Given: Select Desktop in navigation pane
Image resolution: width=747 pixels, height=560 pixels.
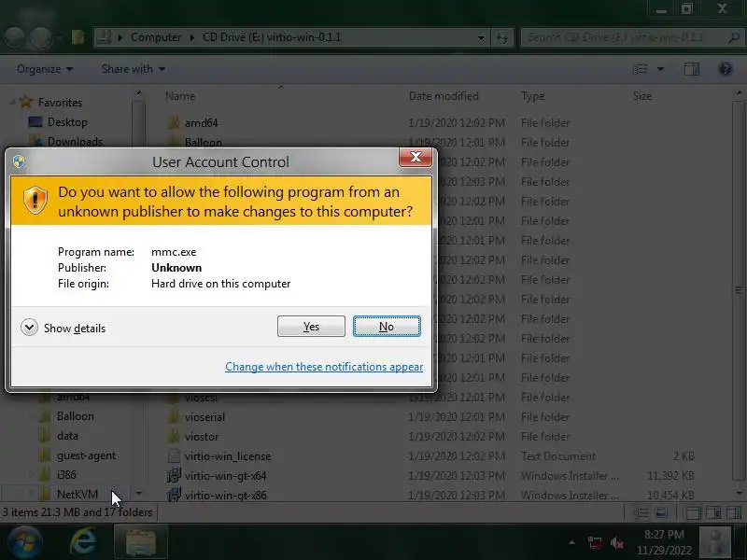Looking at the screenshot, I should (67, 122).
